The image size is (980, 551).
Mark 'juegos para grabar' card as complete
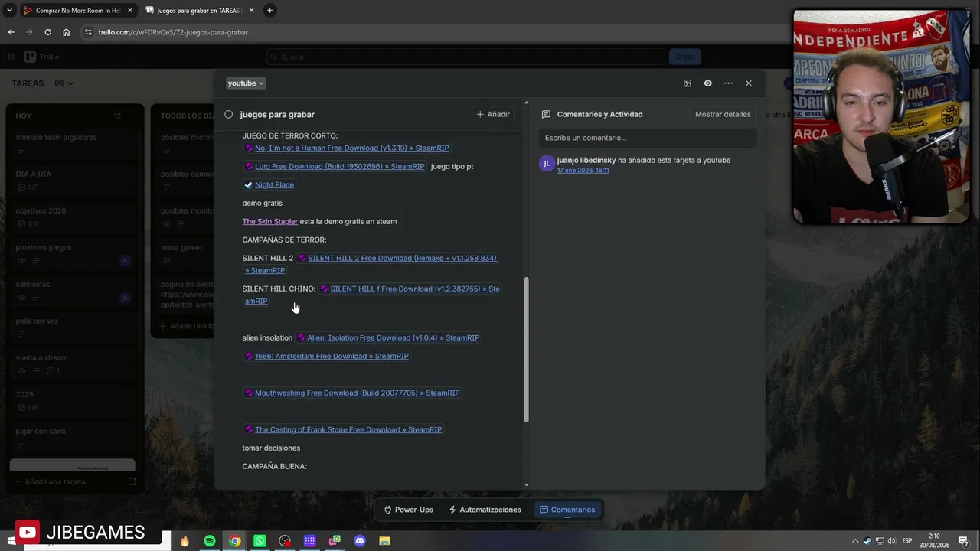pos(228,114)
